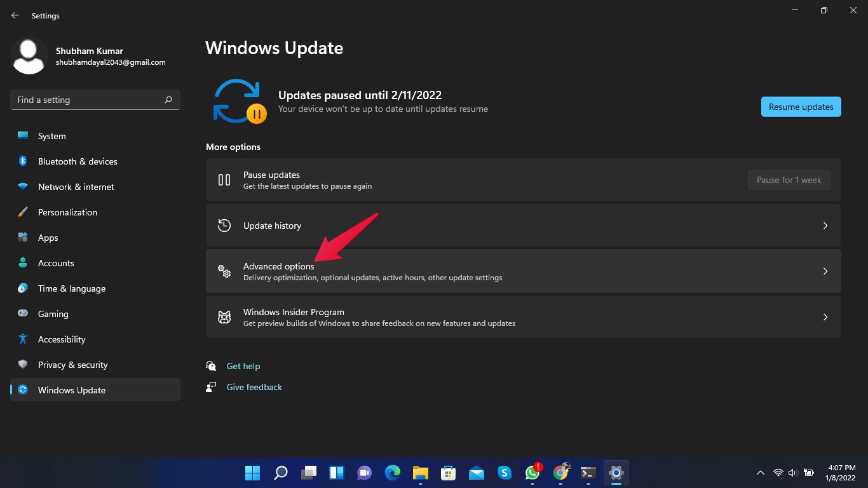Screen dimensions: 868x488
Task: Click the back arrow in Settings header
Action: [x=15, y=15]
